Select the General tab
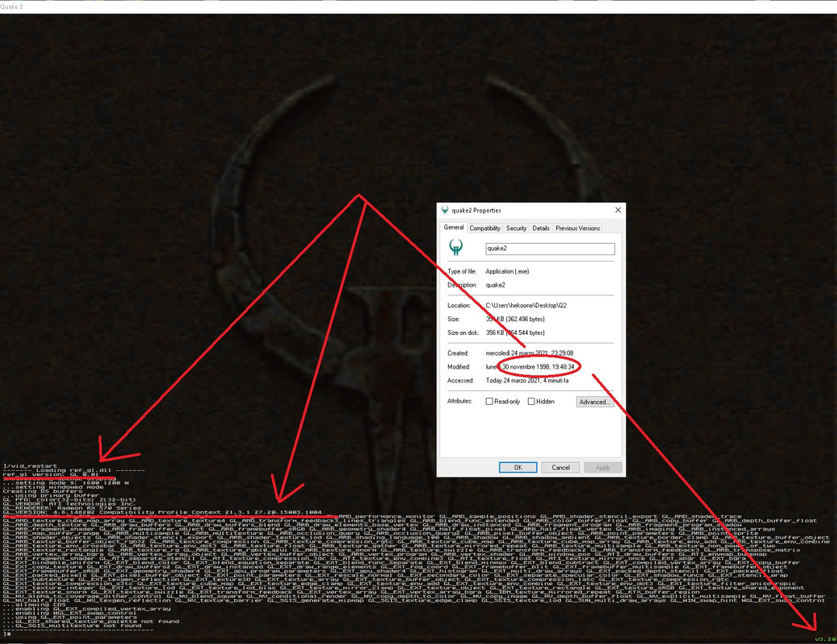The height and width of the screenshot is (644, 837). [454, 227]
